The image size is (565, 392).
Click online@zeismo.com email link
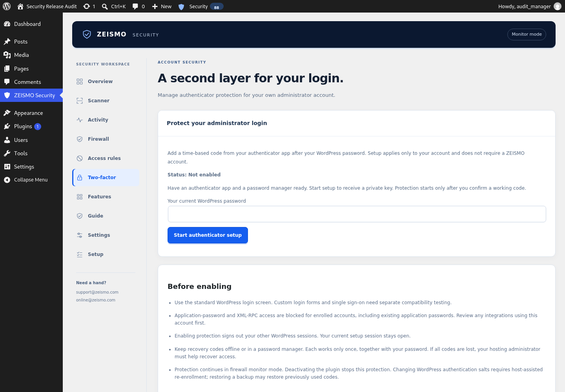(96, 300)
